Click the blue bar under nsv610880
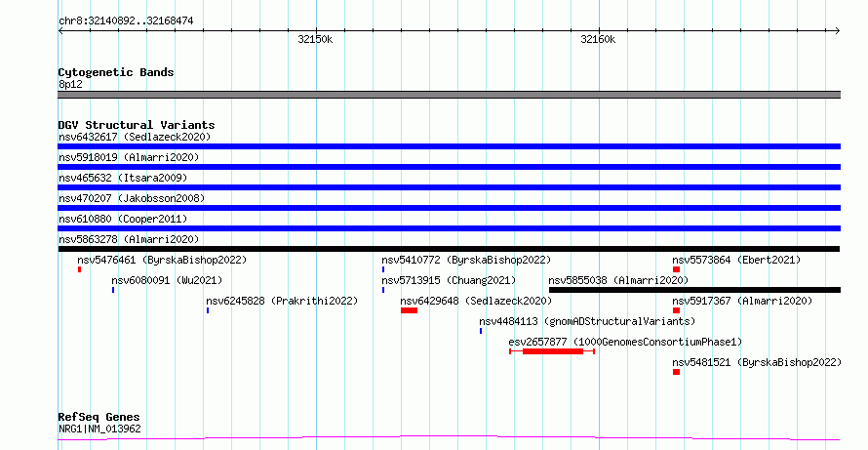The height and width of the screenshot is (450, 868). 449,228
